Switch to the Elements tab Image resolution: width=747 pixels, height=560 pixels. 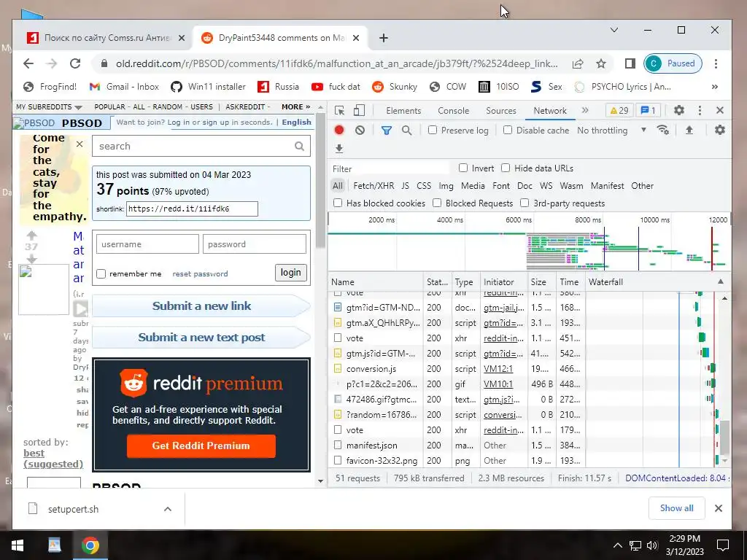(x=403, y=111)
